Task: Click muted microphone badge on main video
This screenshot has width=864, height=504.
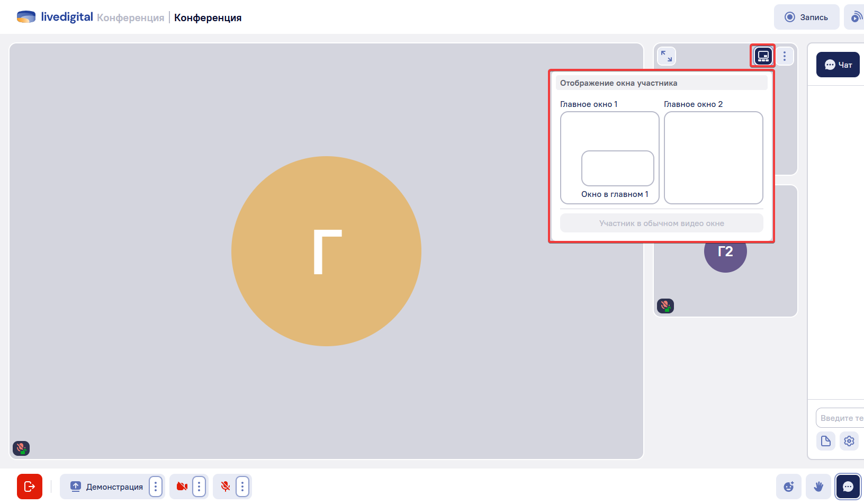Action: (21, 448)
